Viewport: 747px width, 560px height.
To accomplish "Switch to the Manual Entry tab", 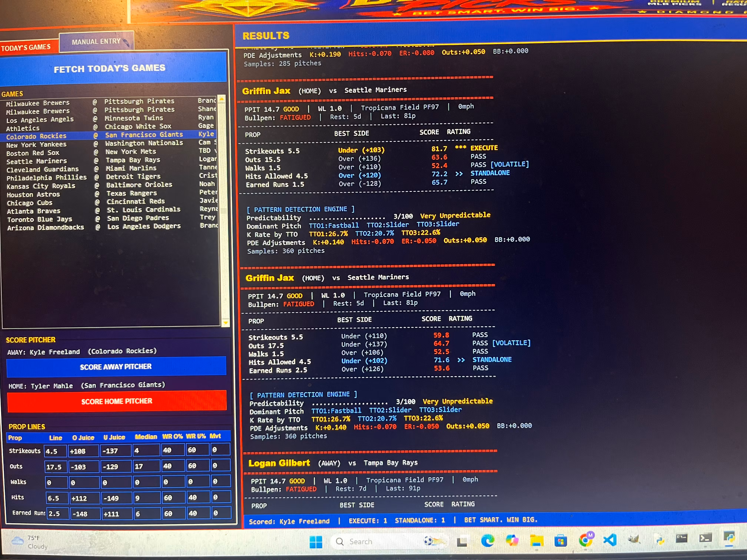I will (96, 41).
